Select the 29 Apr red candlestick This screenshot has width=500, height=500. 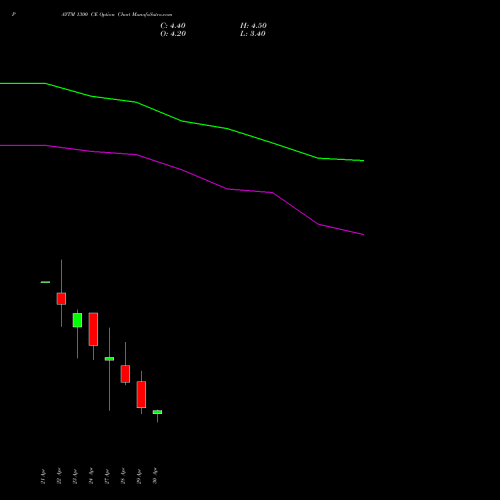pyautogui.click(x=141, y=394)
